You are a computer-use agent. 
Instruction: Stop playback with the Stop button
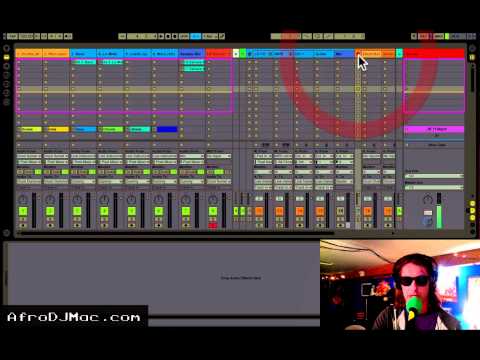(x=168, y=36)
